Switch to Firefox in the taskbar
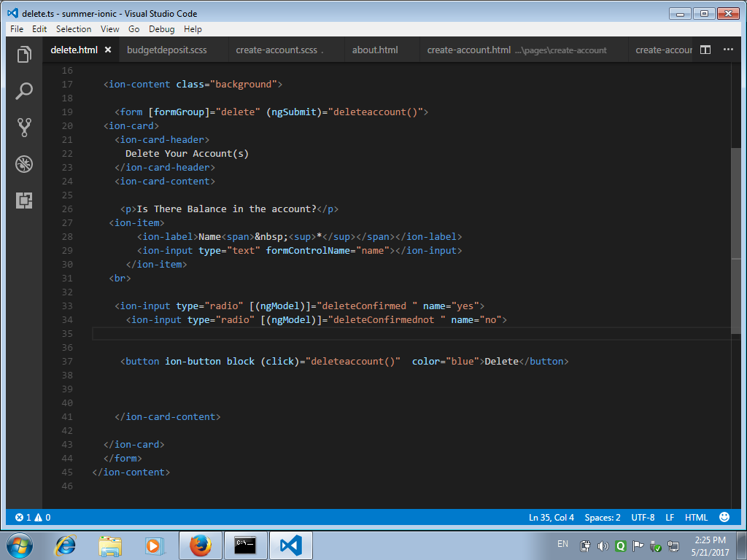This screenshot has height=560, width=747. tap(201, 545)
